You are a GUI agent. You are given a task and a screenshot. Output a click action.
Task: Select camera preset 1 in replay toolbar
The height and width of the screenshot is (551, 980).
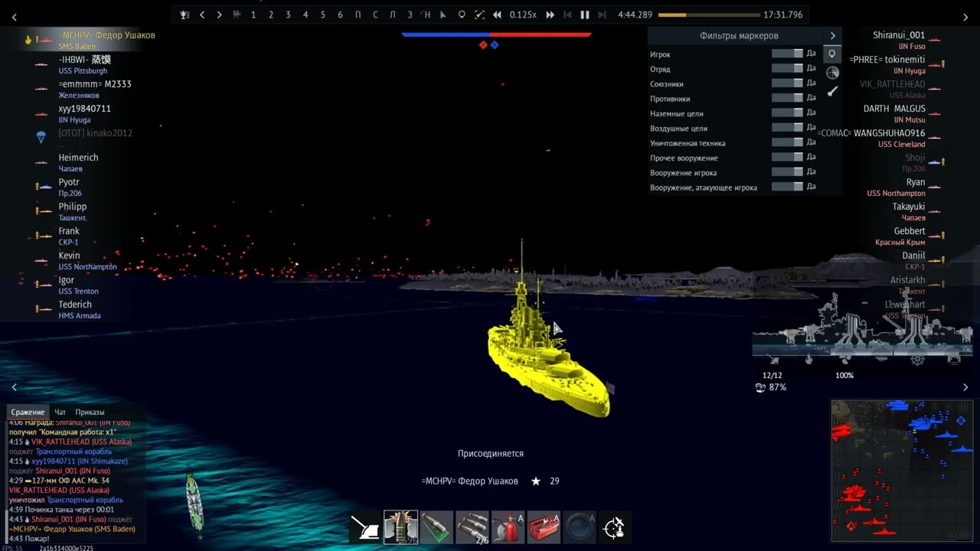[x=253, y=15]
